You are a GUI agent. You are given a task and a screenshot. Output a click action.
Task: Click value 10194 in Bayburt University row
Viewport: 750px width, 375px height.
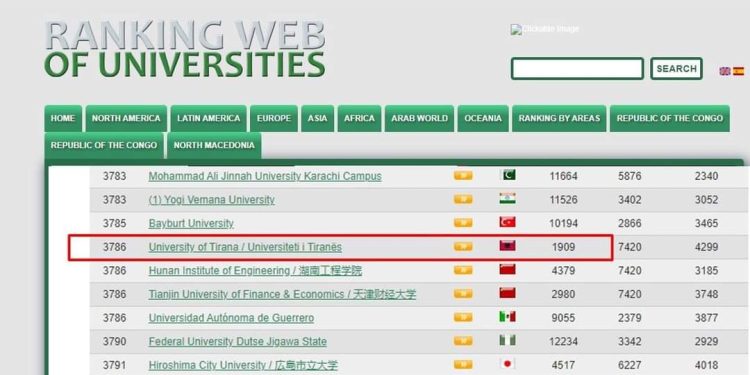click(x=563, y=223)
